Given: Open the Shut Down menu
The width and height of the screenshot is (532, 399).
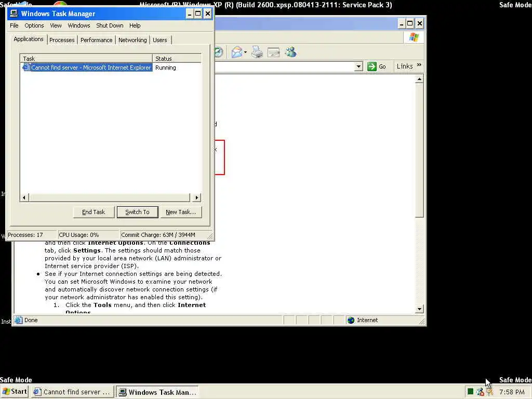Looking at the screenshot, I should (x=110, y=25).
